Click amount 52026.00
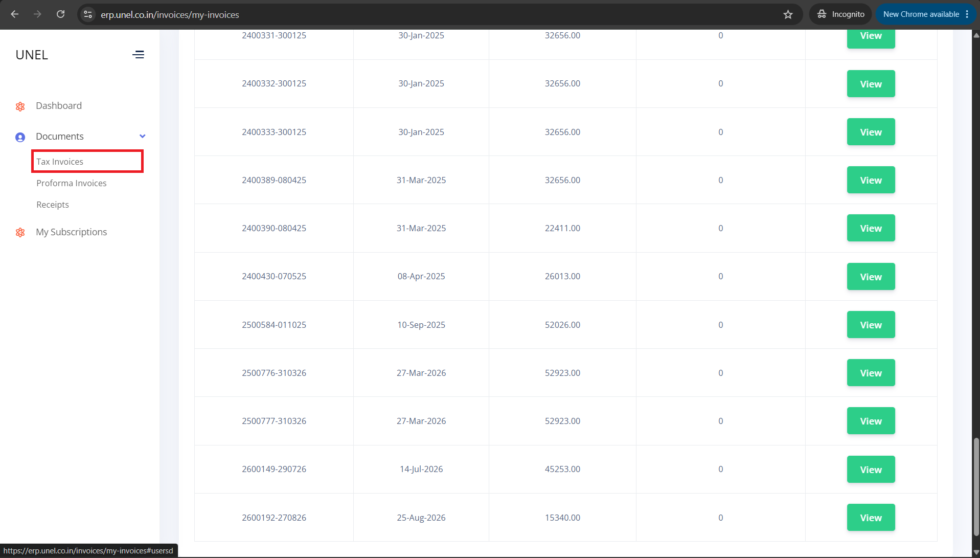The image size is (980, 558). pyautogui.click(x=562, y=325)
